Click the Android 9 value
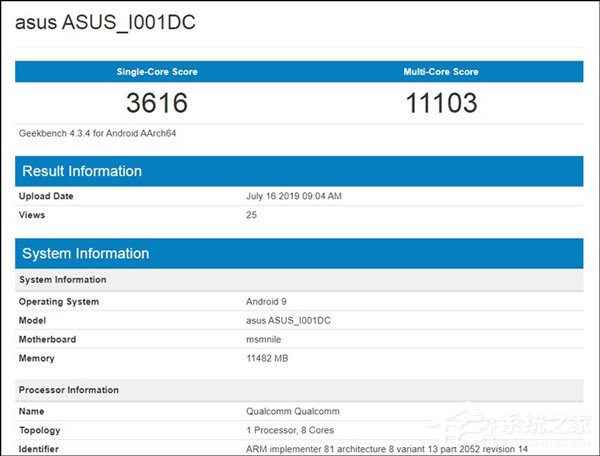600x456 pixels. click(x=266, y=301)
